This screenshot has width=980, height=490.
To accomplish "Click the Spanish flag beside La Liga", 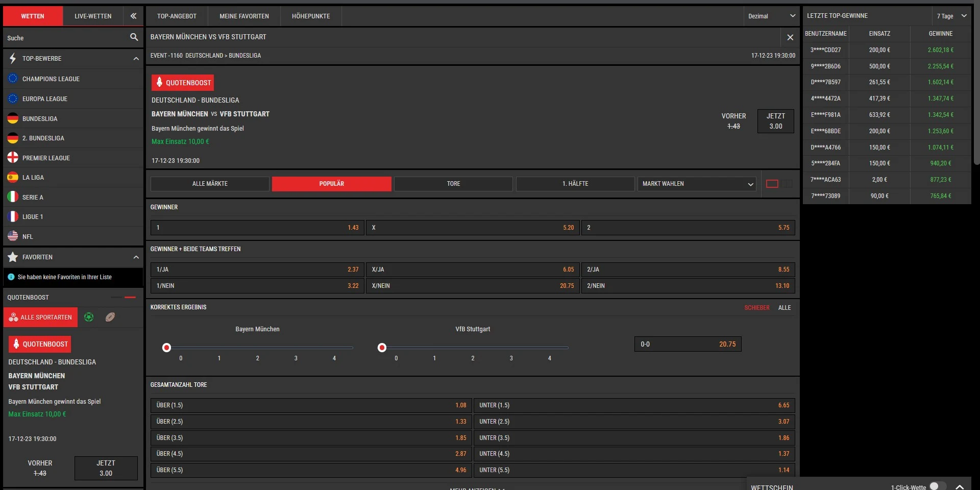I will pyautogui.click(x=13, y=177).
